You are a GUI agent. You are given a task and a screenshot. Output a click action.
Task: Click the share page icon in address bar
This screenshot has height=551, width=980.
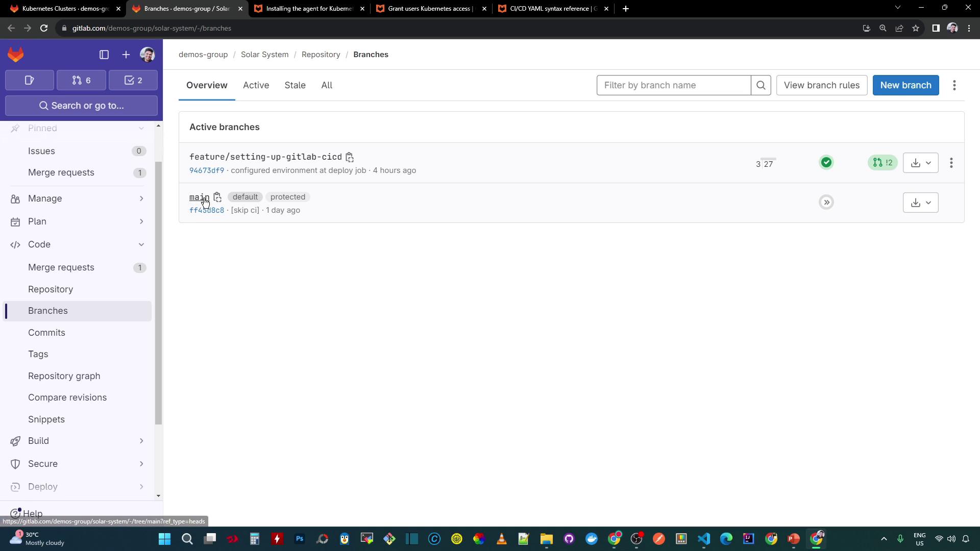tap(899, 28)
